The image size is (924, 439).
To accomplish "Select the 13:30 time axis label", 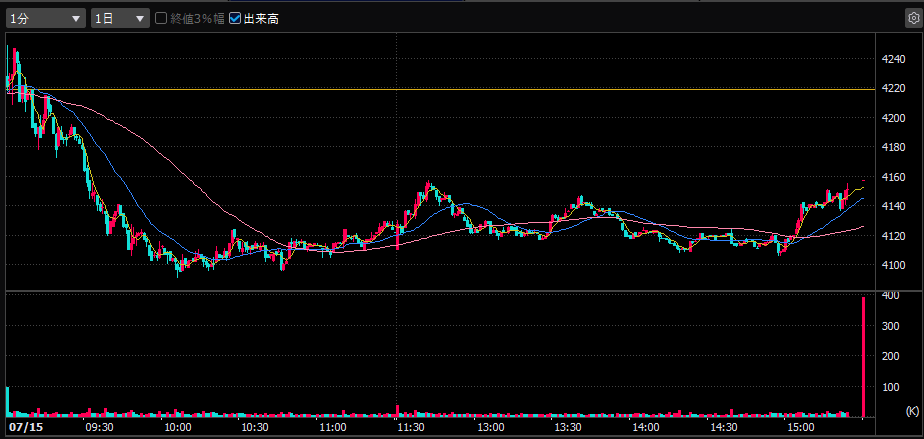I will coord(567,426).
